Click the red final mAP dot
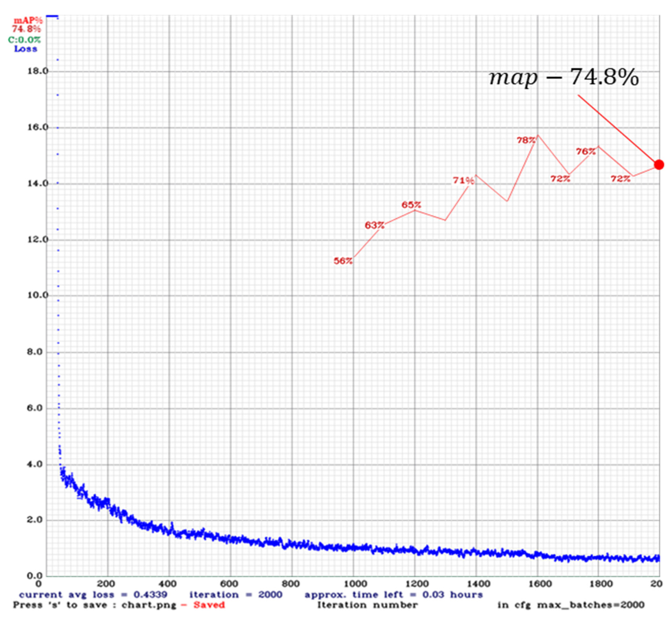The height and width of the screenshot is (625, 672). pyautogui.click(x=658, y=164)
